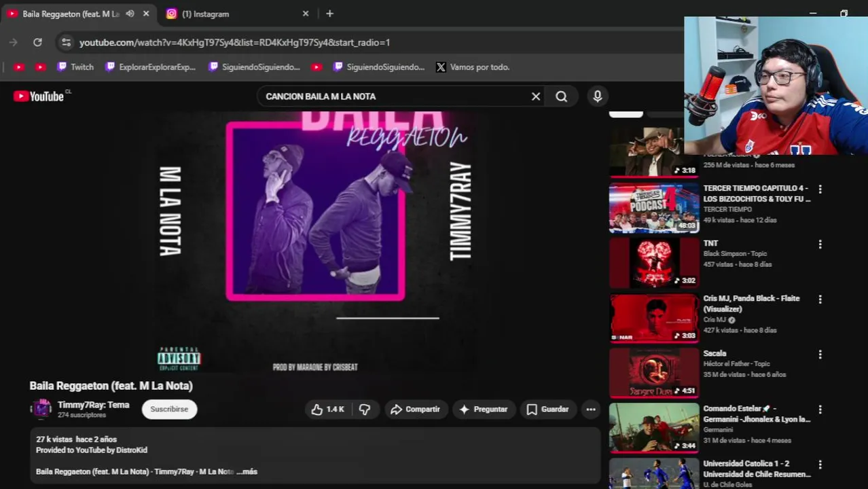
Task: Clear the search text with the X icon
Action: tap(536, 96)
